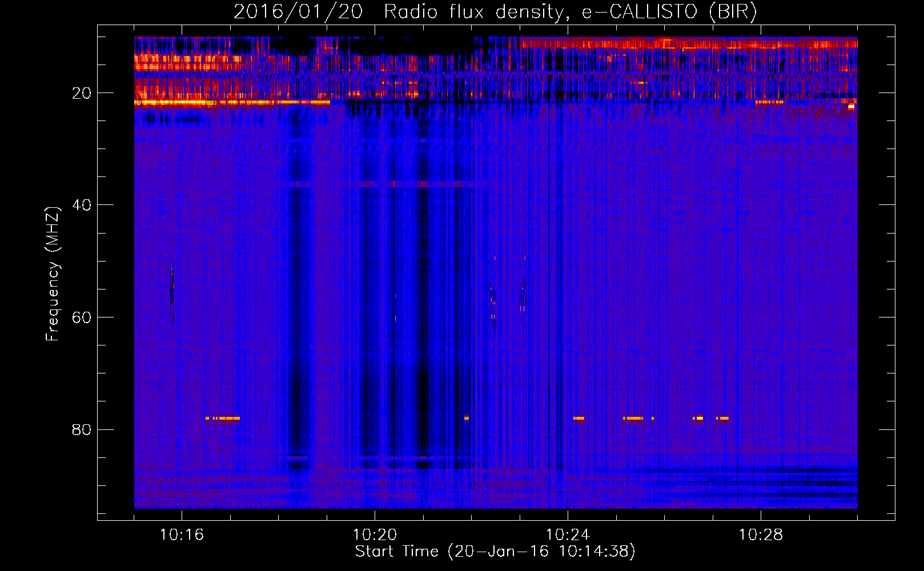Click the orange burst near 78 MHz after 10:16
The height and width of the screenshot is (571, 924).
[223, 419]
